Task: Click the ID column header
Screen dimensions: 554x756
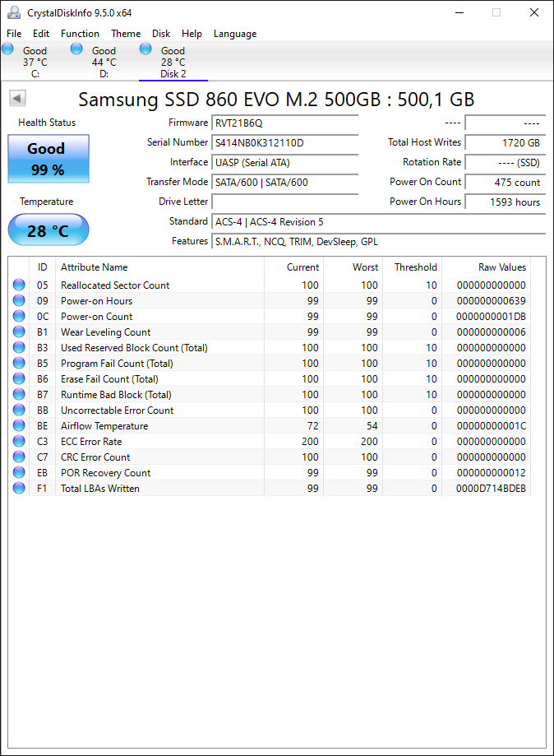Action: coord(43,267)
